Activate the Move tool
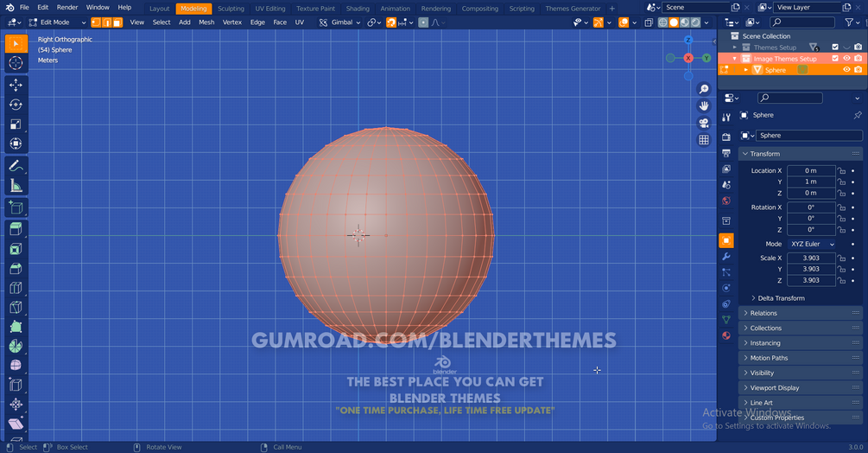Image resolution: width=868 pixels, height=453 pixels. pyautogui.click(x=16, y=85)
